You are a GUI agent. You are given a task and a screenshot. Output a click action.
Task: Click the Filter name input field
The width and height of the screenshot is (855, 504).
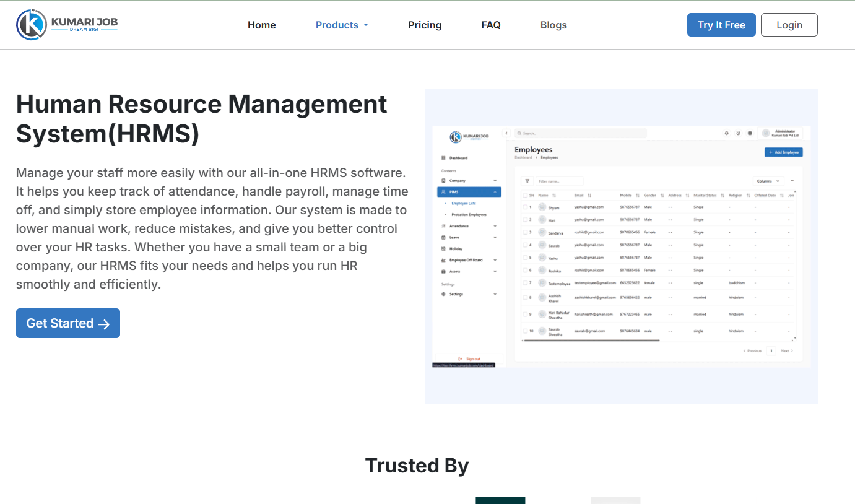click(x=559, y=181)
